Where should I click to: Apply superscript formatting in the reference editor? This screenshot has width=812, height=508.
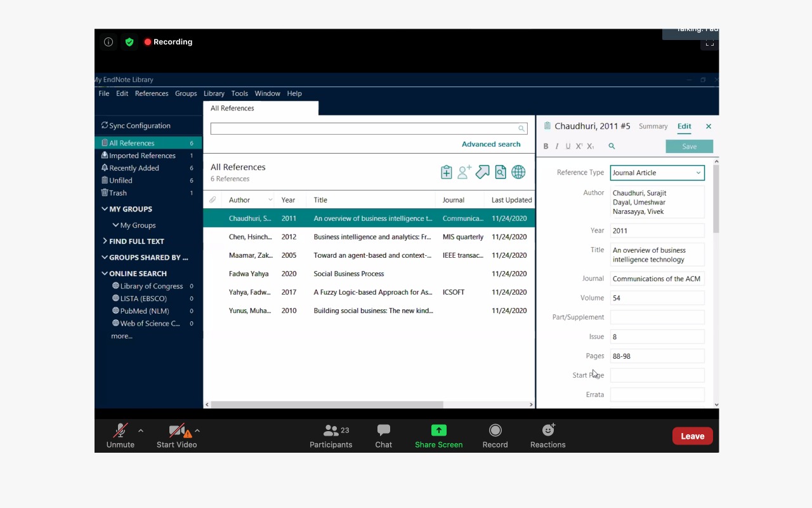(x=579, y=146)
